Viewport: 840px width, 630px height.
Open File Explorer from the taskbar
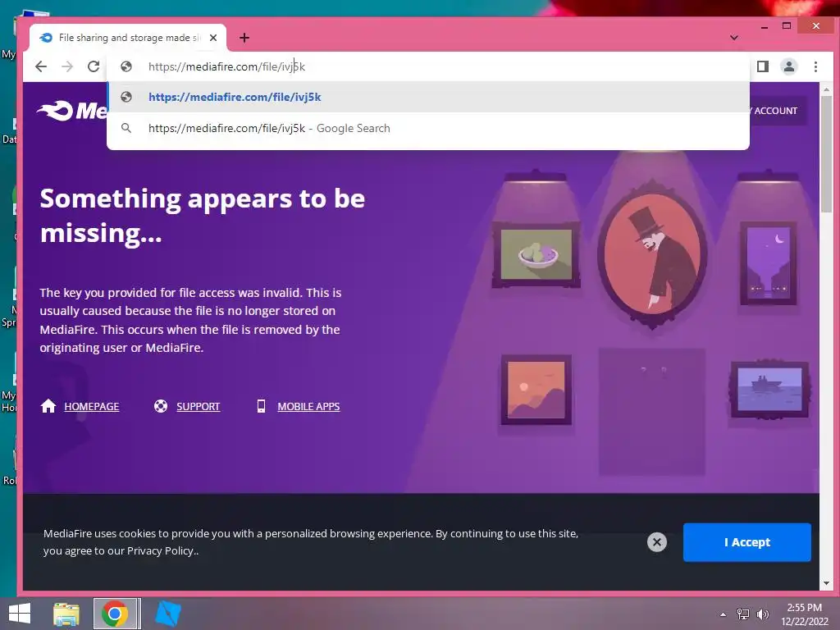(x=66, y=614)
